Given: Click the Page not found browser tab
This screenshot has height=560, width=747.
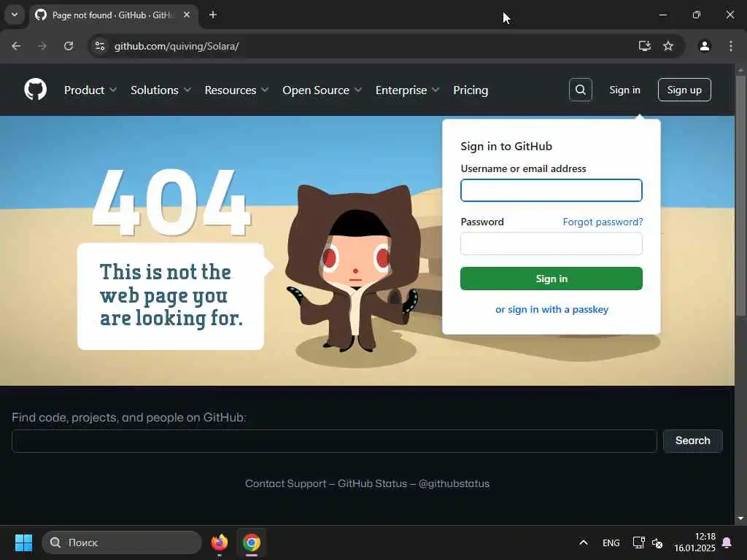Looking at the screenshot, I should 115,15.
